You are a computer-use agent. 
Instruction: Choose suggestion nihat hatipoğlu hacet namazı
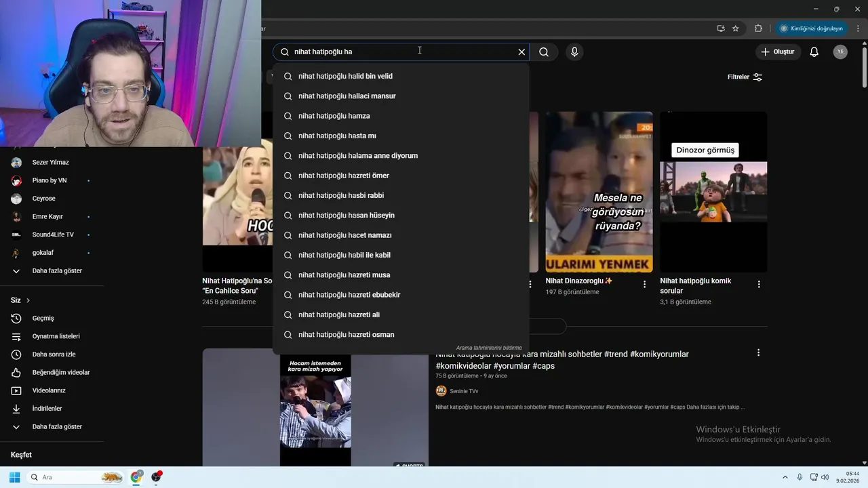(x=401, y=235)
